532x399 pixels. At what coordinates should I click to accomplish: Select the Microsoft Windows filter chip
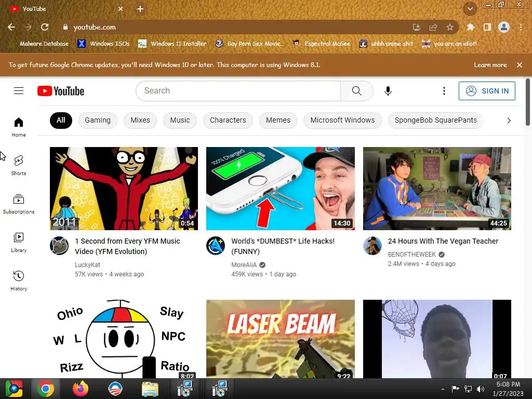pos(342,120)
